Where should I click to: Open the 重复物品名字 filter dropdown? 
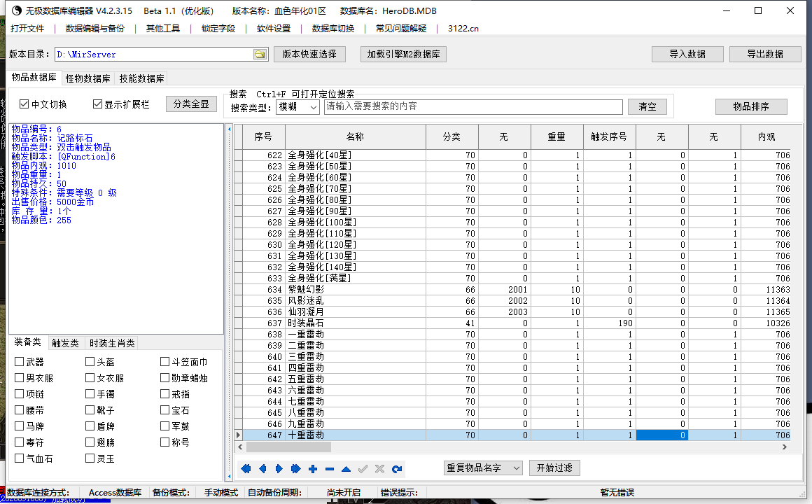[x=482, y=468]
